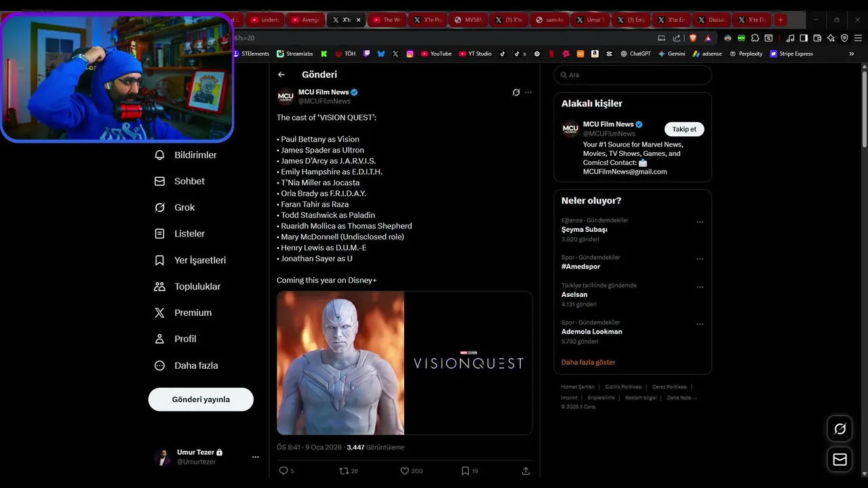Image resolution: width=868 pixels, height=488 pixels.
Task: Open the Gizlilik Politikası footer link
Action: pos(623,387)
